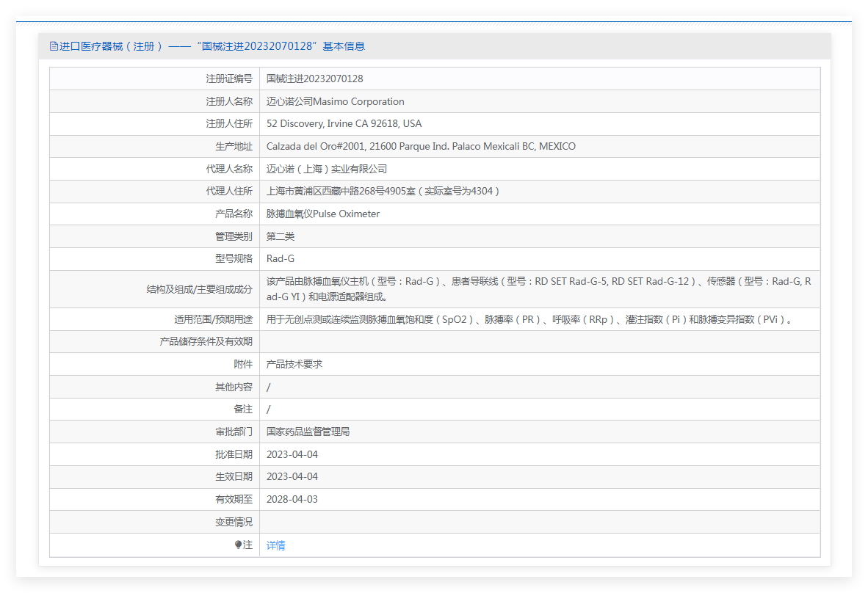The width and height of the screenshot is (868, 593).
Task: Click the 代理人名称 row label
Action: (x=229, y=169)
